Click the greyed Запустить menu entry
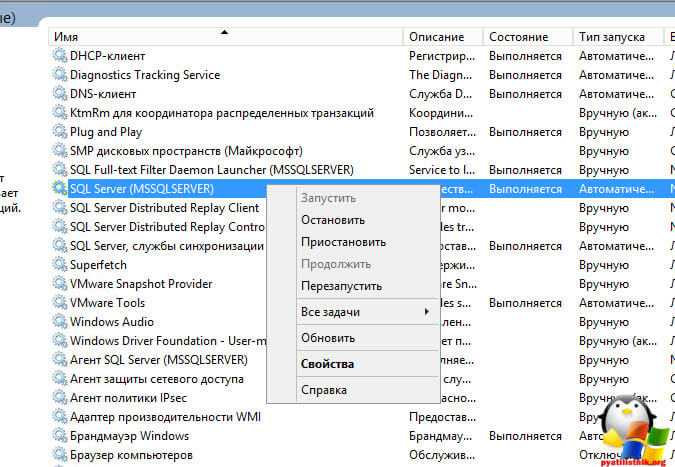Viewport: 675px width, 467px height. (x=328, y=198)
